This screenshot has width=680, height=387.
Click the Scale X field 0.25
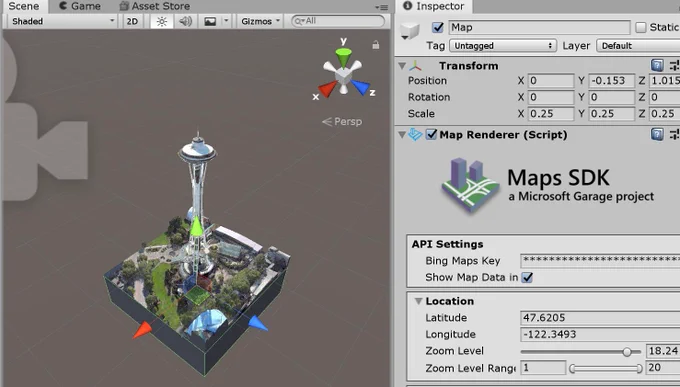point(551,114)
